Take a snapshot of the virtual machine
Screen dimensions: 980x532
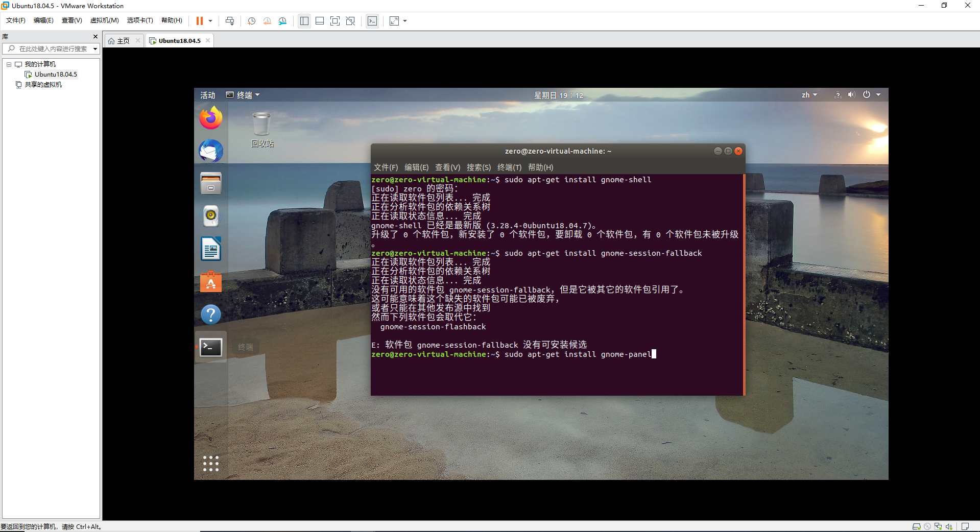252,21
